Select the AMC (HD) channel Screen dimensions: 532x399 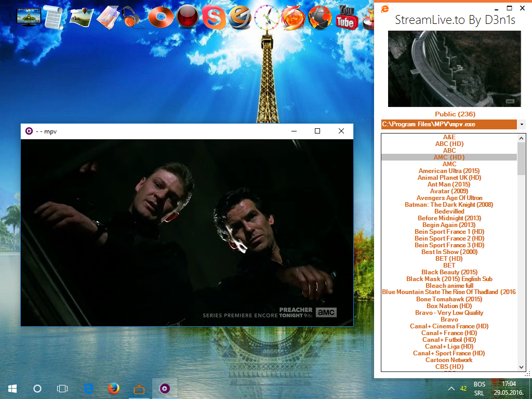(449, 157)
